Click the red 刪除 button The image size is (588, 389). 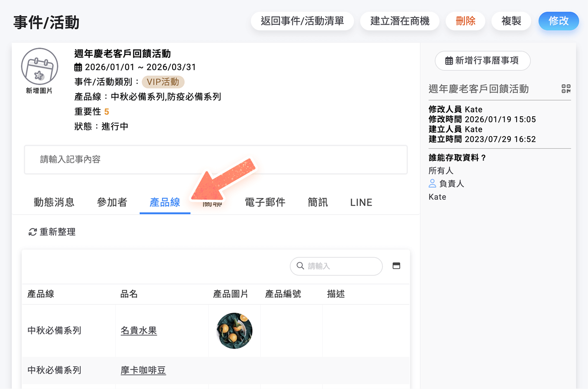465,21
